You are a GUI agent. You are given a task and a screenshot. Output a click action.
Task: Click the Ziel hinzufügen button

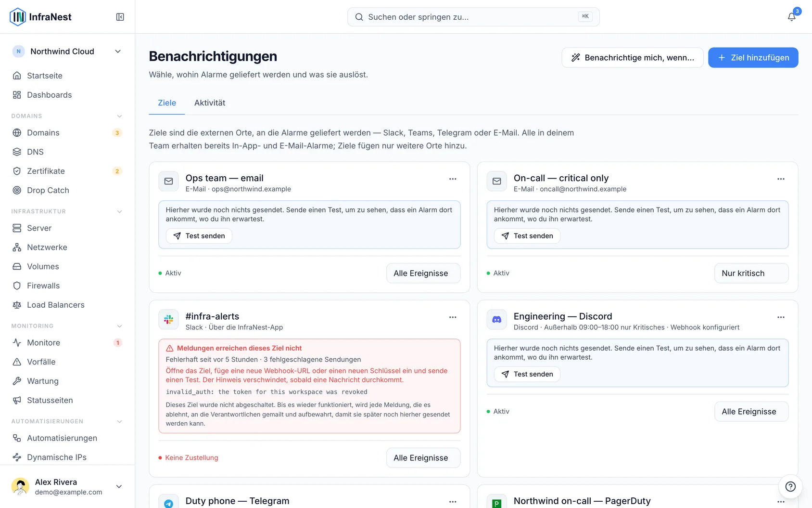753,57
